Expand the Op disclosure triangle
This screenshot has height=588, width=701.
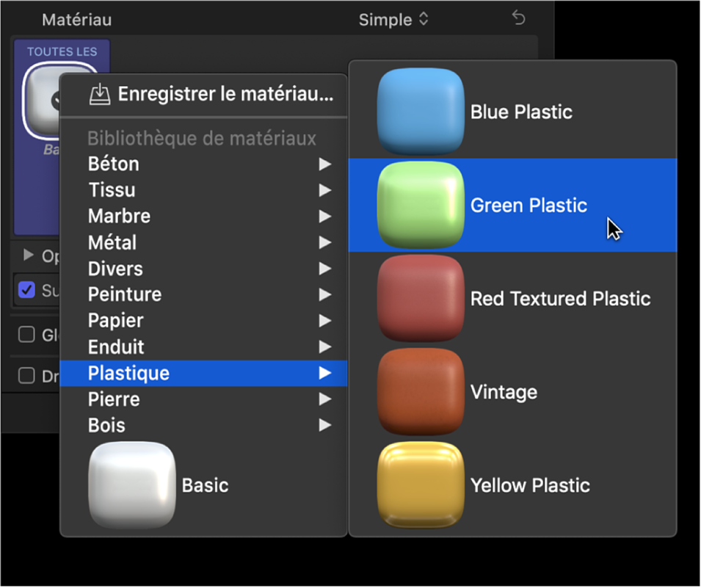click(x=29, y=256)
